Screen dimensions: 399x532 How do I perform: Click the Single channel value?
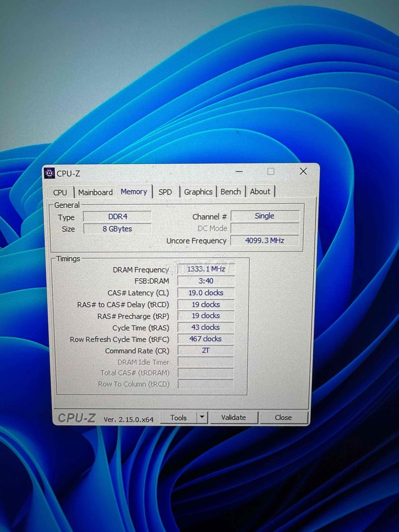click(265, 216)
